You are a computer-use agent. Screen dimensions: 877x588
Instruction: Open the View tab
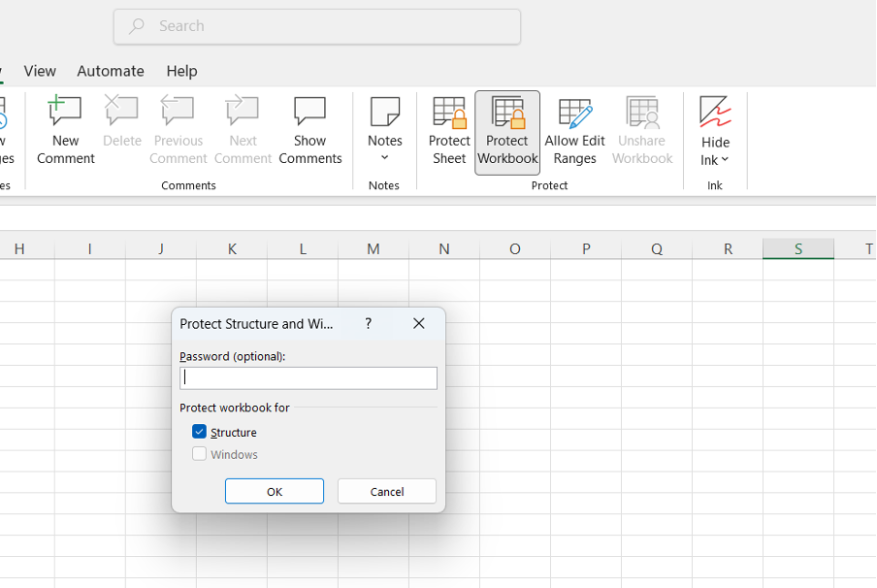pos(40,71)
